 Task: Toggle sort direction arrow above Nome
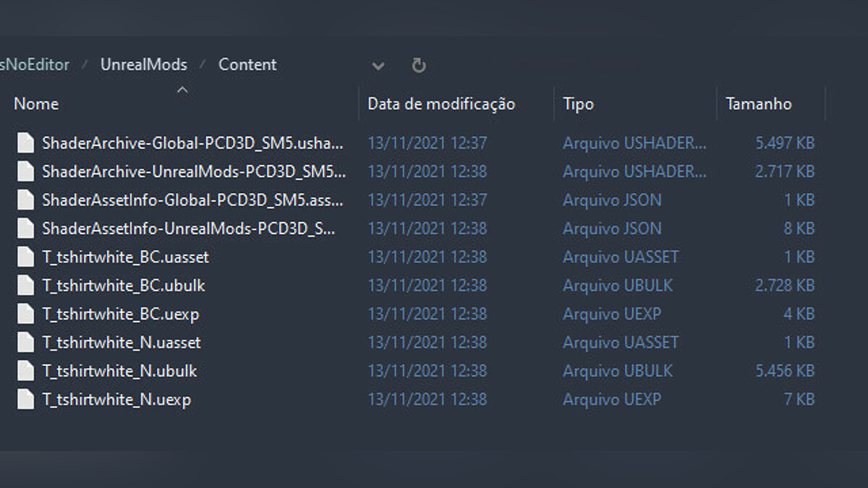pyautogui.click(x=182, y=90)
